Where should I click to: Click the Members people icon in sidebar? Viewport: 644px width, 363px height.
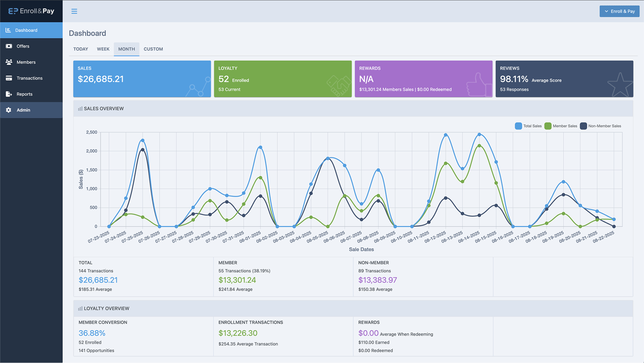[x=9, y=62]
